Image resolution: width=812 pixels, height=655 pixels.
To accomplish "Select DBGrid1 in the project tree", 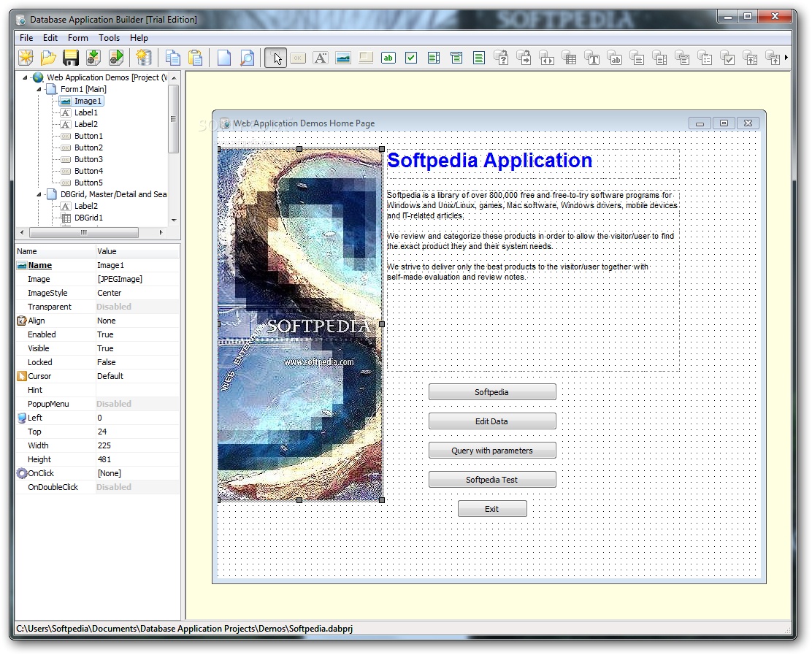I will point(88,218).
